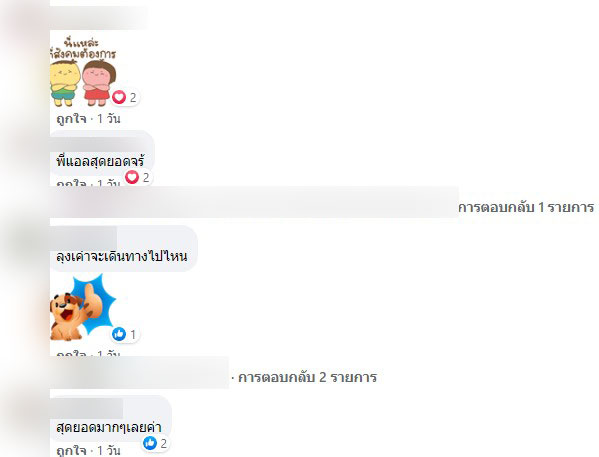This screenshot has width=599, height=457.
Task: Like the สุดยอดมากๆเลยค่า comment via ถูกใจ
Action: point(71,451)
